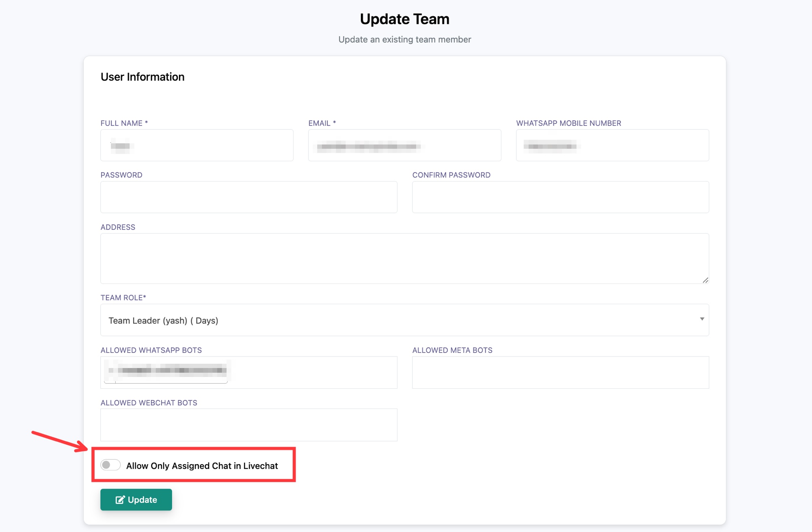Open the Allowed WhatsApp Bots selector
The height and width of the screenshot is (532, 812).
click(249, 372)
